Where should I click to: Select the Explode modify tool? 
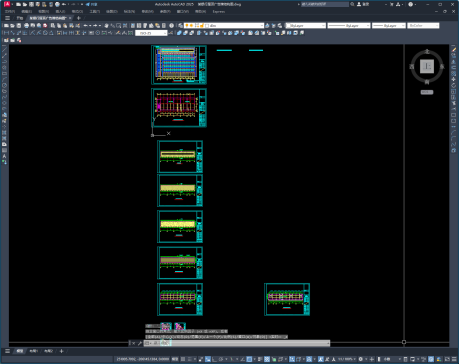(x=454, y=151)
